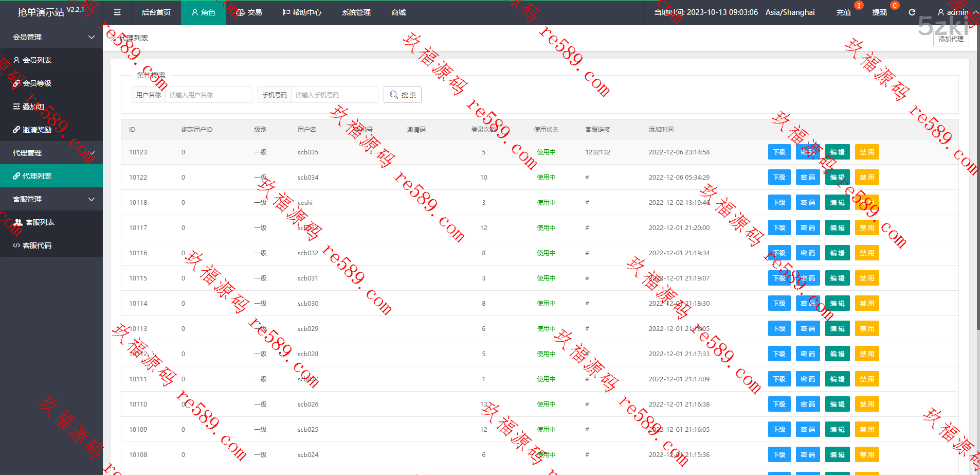980x475 pixels.
Task: Open the 系统管理 top menu
Action: pyautogui.click(x=356, y=12)
